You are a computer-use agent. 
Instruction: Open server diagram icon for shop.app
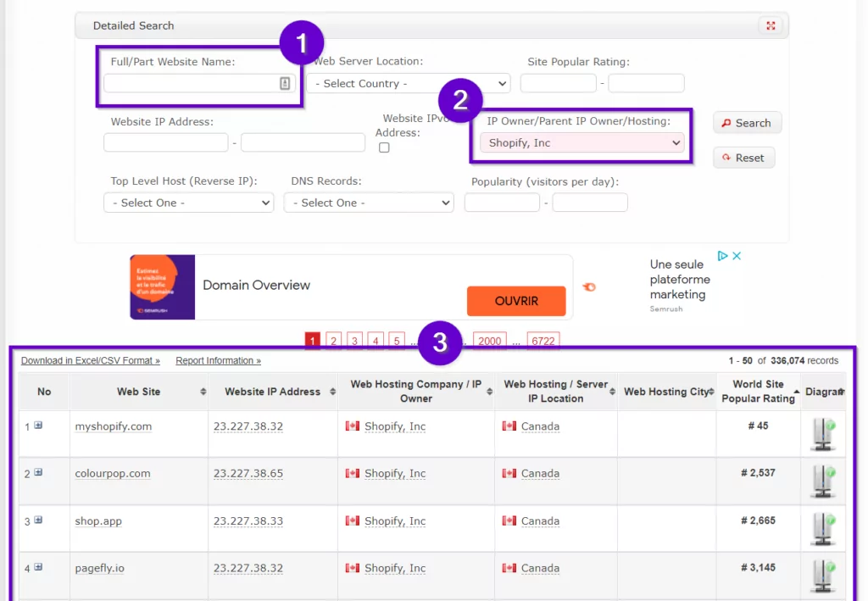823,529
